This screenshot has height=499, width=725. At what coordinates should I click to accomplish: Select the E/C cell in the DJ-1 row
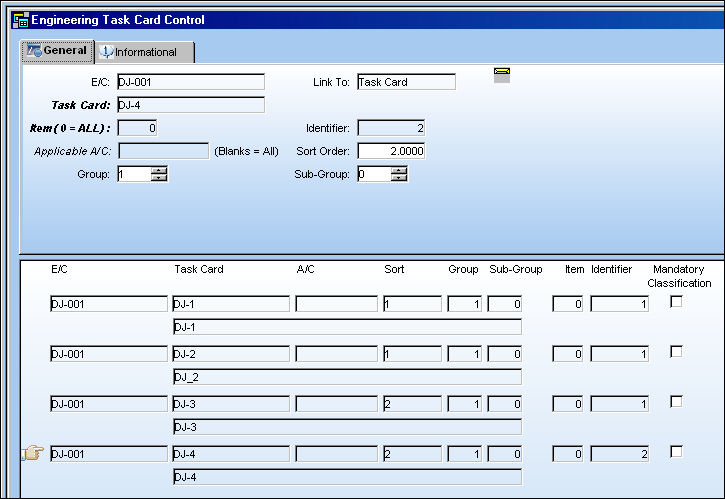click(x=109, y=304)
